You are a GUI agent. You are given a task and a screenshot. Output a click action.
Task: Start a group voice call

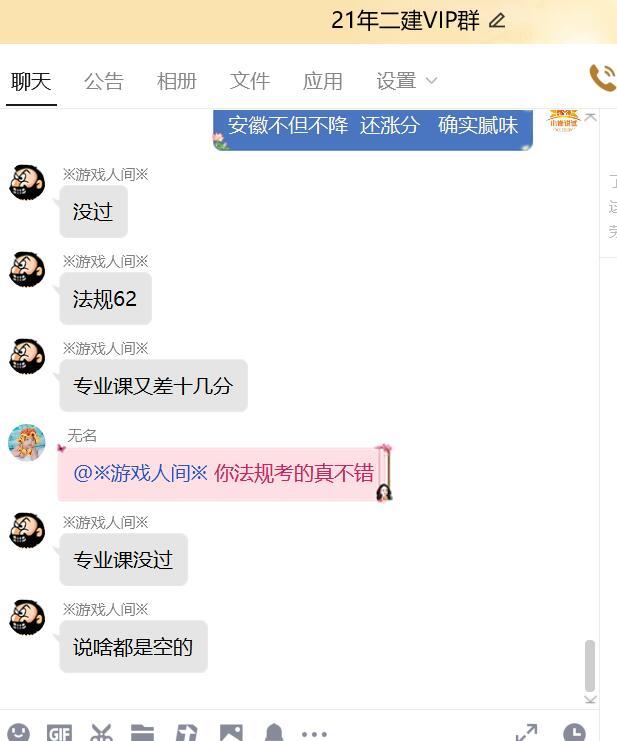pos(603,78)
